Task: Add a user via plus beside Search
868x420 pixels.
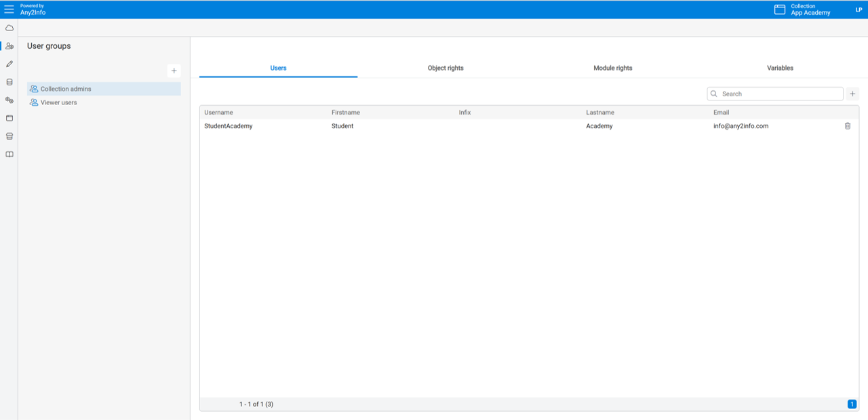Action: click(x=852, y=94)
